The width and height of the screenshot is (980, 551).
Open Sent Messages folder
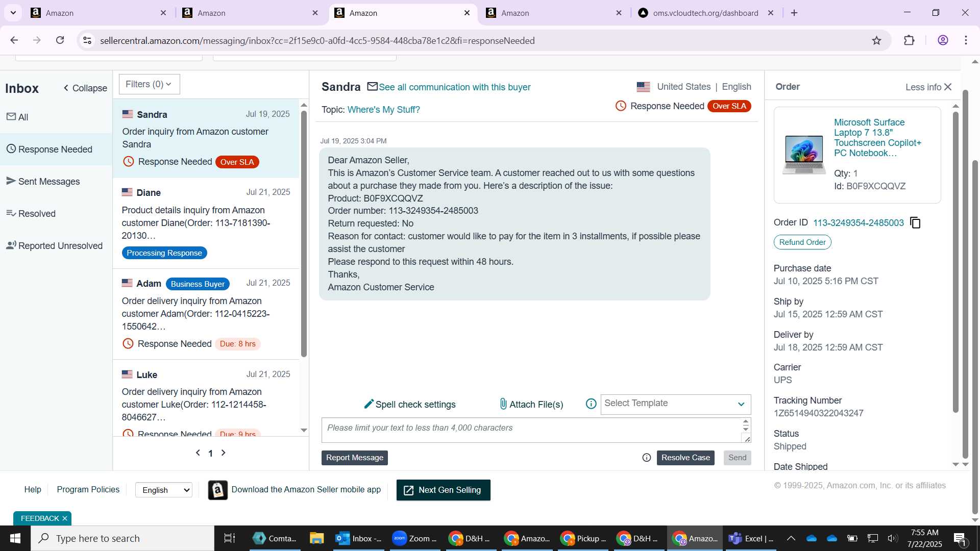click(x=56, y=182)
